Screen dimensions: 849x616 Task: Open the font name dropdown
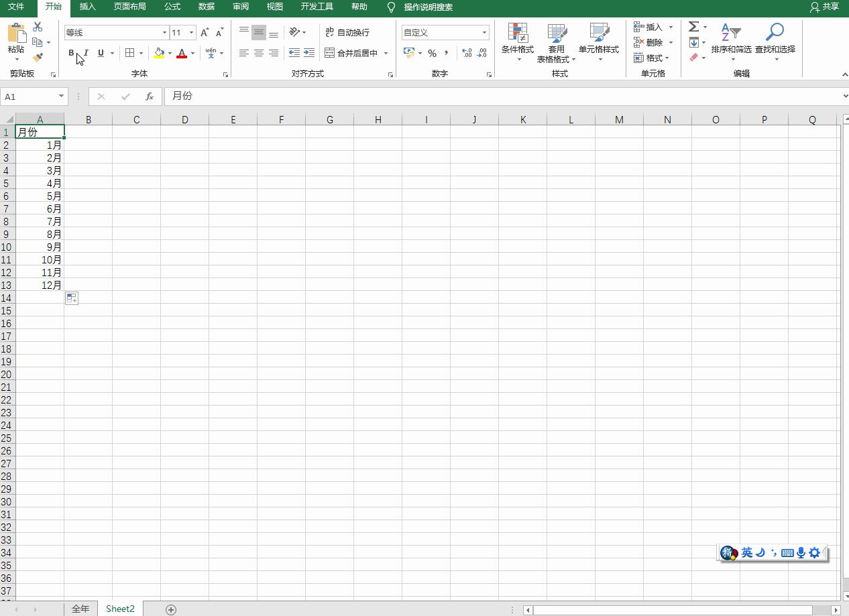pyautogui.click(x=164, y=32)
